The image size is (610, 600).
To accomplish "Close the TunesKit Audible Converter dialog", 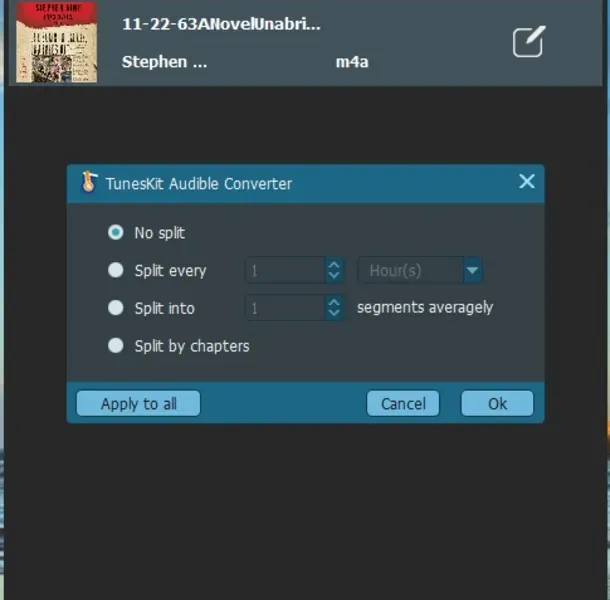I will [x=527, y=181].
